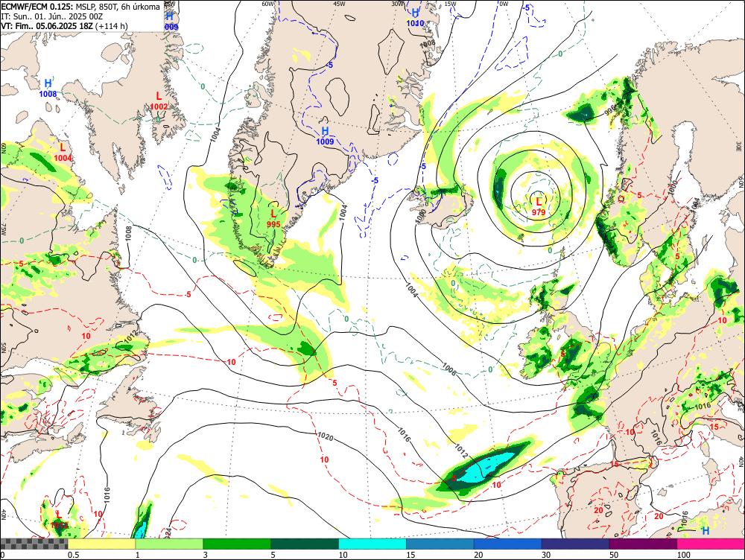Click the legend scale value '100'
Image resolution: width=745 pixels, height=560 pixels.
pyautogui.click(x=684, y=555)
